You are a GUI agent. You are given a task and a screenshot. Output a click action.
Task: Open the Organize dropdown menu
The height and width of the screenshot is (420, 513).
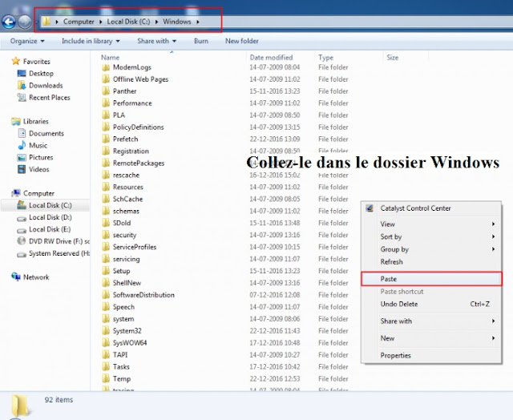pos(27,41)
